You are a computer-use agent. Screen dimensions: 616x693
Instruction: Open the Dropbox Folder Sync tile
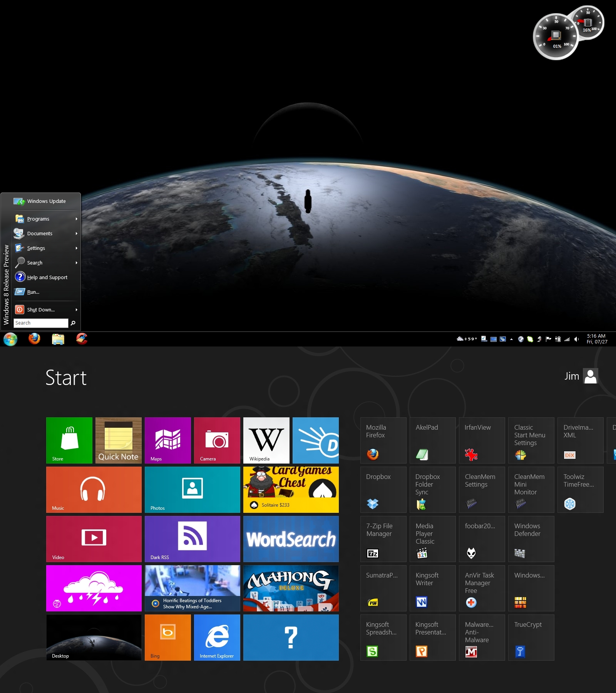[433, 489]
